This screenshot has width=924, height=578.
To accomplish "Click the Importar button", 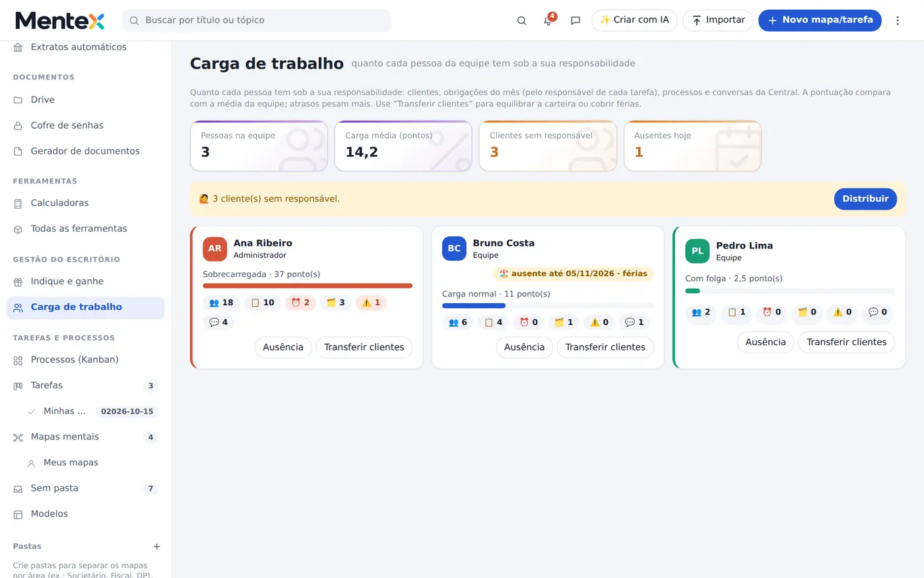I will (718, 20).
